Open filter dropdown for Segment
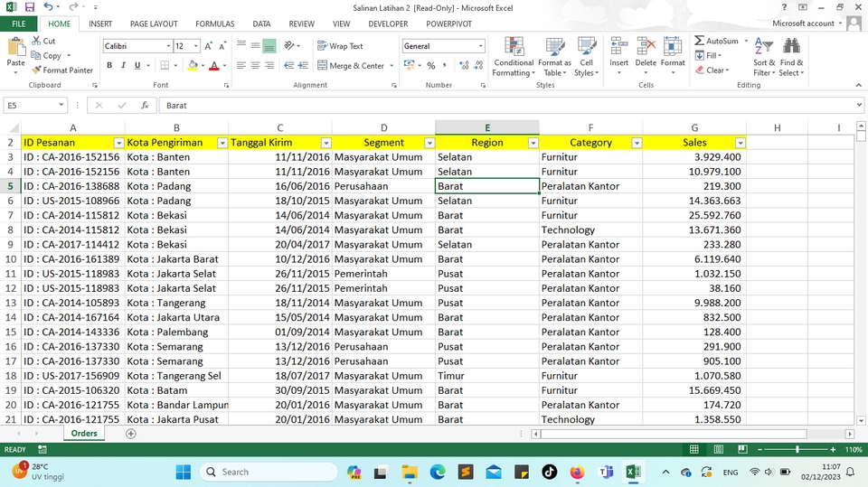 [429, 143]
